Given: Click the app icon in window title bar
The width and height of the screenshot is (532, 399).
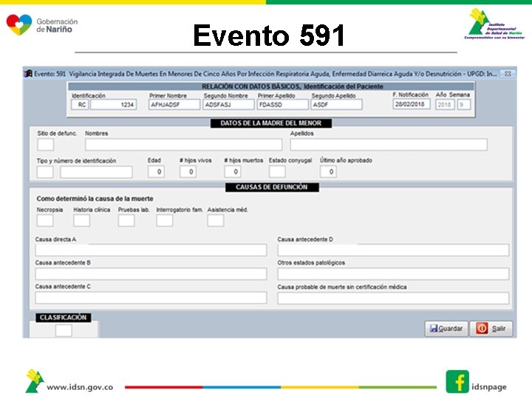Looking at the screenshot, I should [x=28, y=74].
